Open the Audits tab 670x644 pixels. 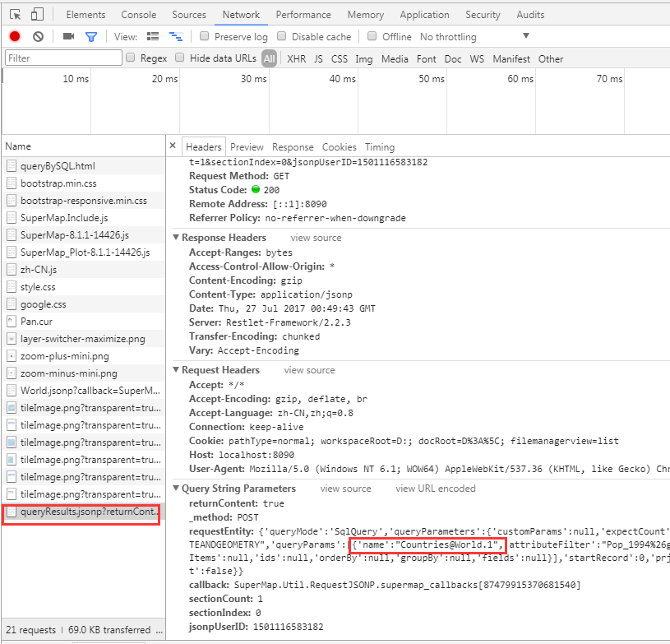530,15
